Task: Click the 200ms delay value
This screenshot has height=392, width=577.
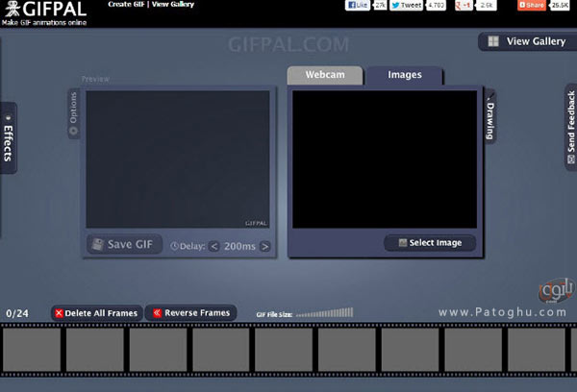Action: pos(239,246)
